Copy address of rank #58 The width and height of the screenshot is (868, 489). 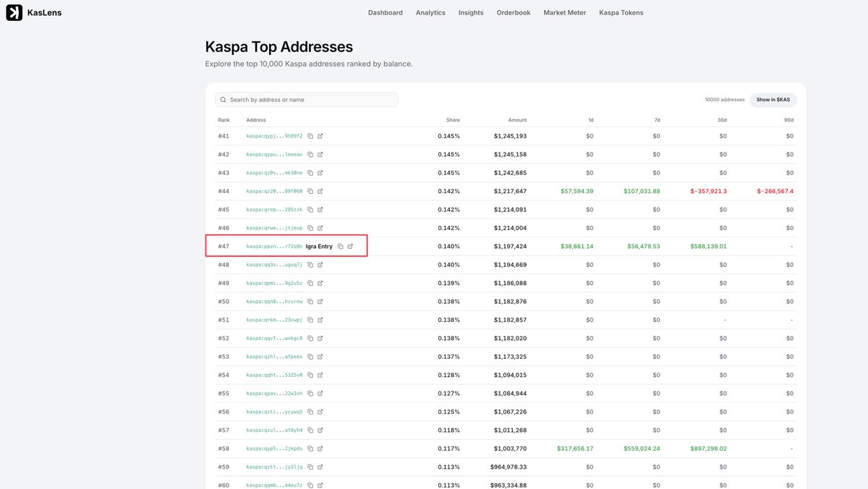pos(310,449)
